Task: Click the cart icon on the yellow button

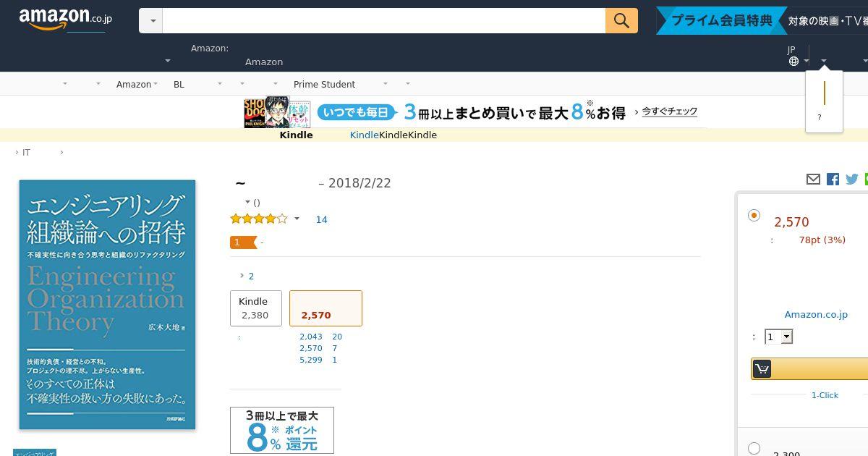Action: click(x=762, y=369)
